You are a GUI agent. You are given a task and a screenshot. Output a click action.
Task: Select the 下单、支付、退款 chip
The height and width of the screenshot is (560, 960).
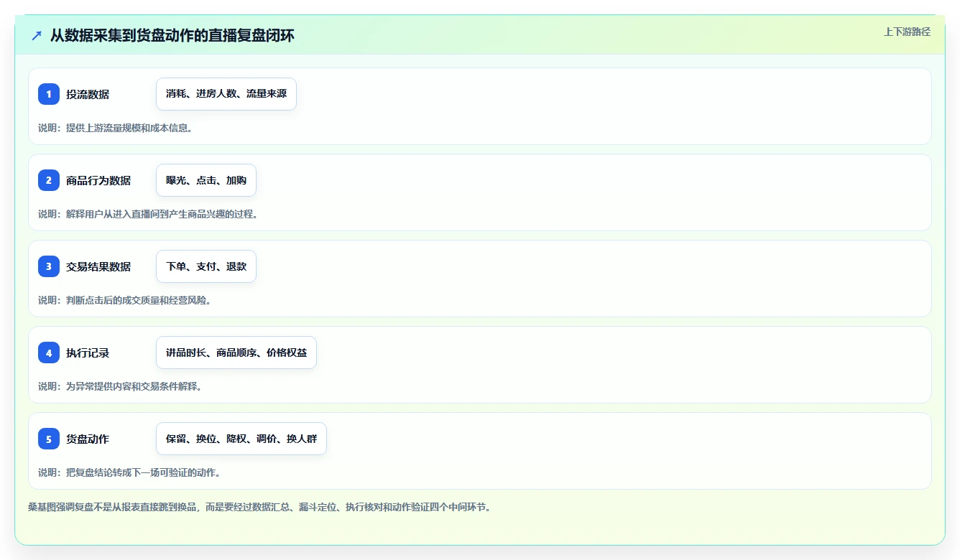[206, 266]
